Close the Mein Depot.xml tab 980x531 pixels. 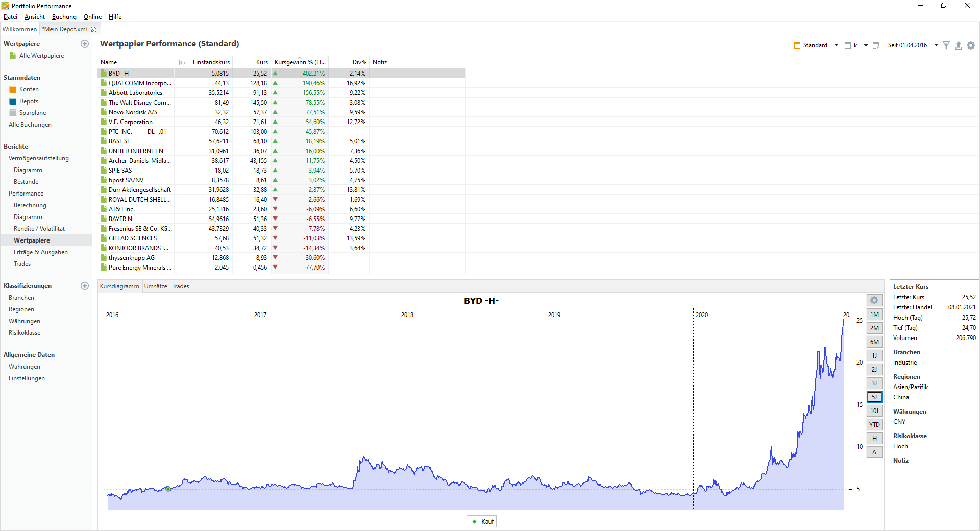coord(94,29)
